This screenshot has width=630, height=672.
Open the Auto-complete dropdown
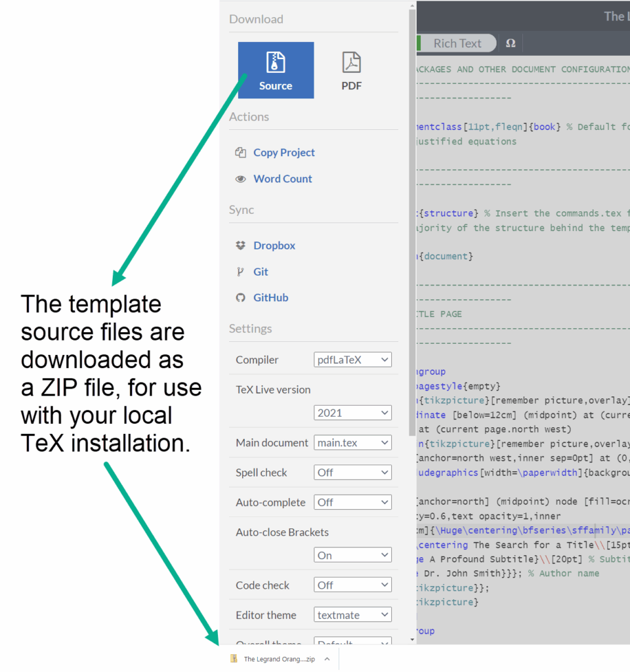pyautogui.click(x=352, y=502)
